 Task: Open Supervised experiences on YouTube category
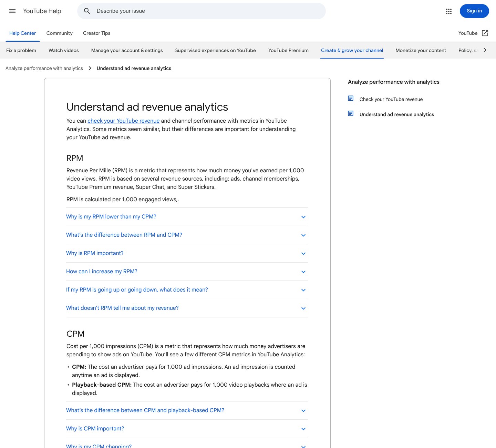coord(216,50)
